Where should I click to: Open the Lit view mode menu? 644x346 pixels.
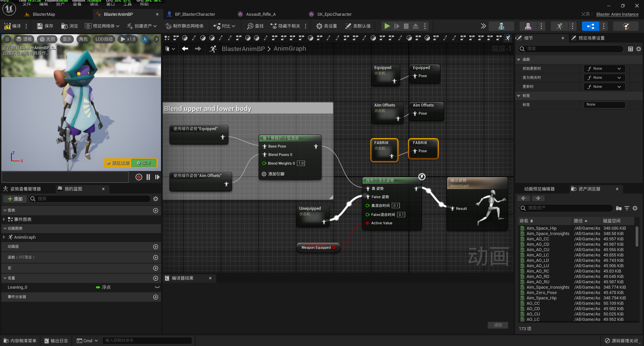pyautogui.click(x=47, y=39)
